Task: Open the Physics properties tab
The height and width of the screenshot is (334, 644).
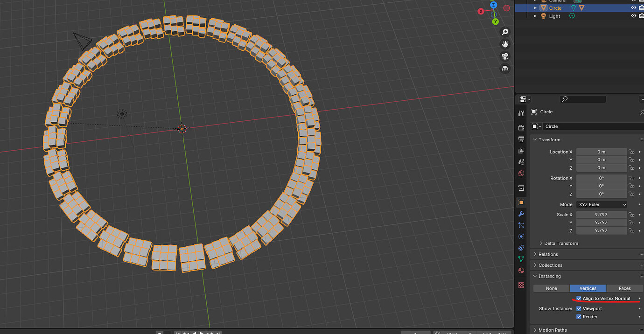Action: point(521,237)
